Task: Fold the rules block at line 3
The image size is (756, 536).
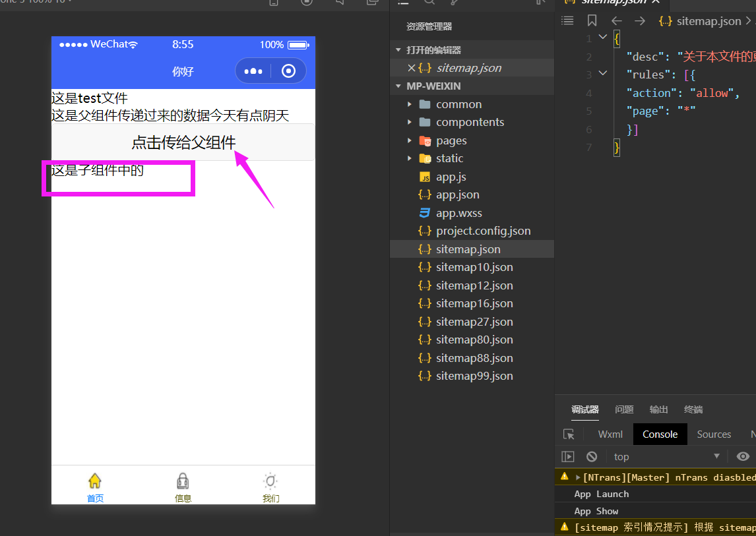Action: [x=603, y=73]
